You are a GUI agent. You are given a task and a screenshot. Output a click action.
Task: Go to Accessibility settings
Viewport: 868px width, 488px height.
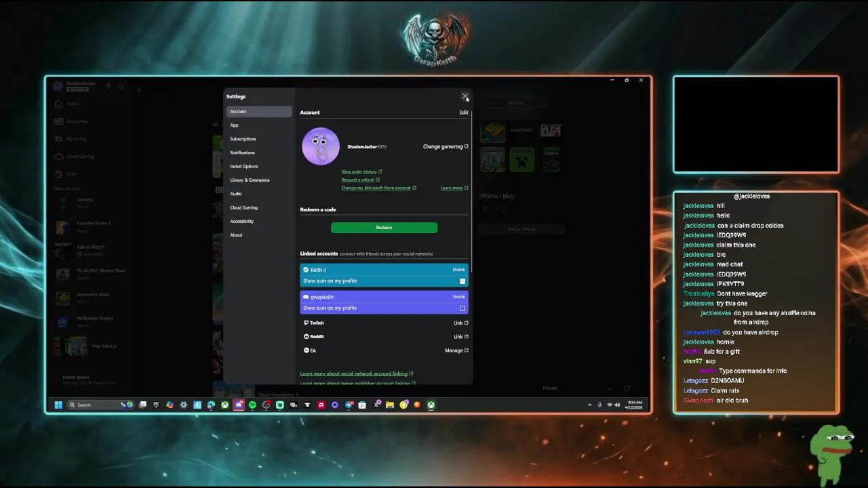tap(259, 221)
